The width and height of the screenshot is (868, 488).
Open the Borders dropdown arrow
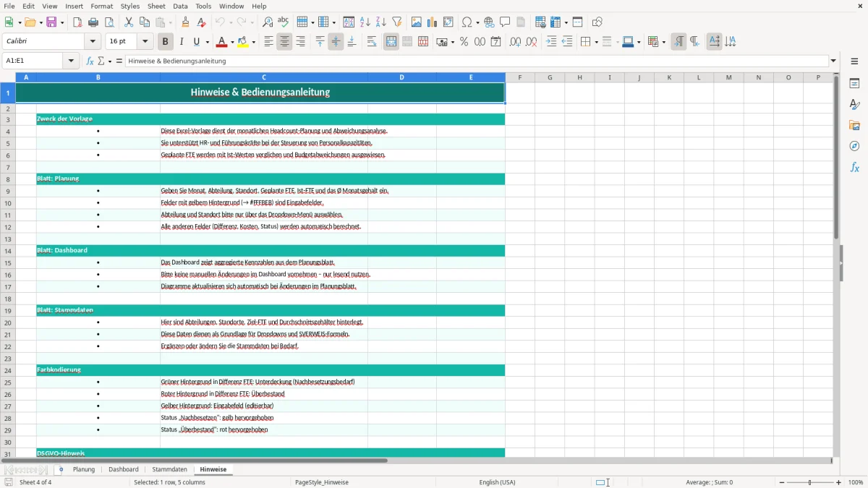(x=595, y=42)
